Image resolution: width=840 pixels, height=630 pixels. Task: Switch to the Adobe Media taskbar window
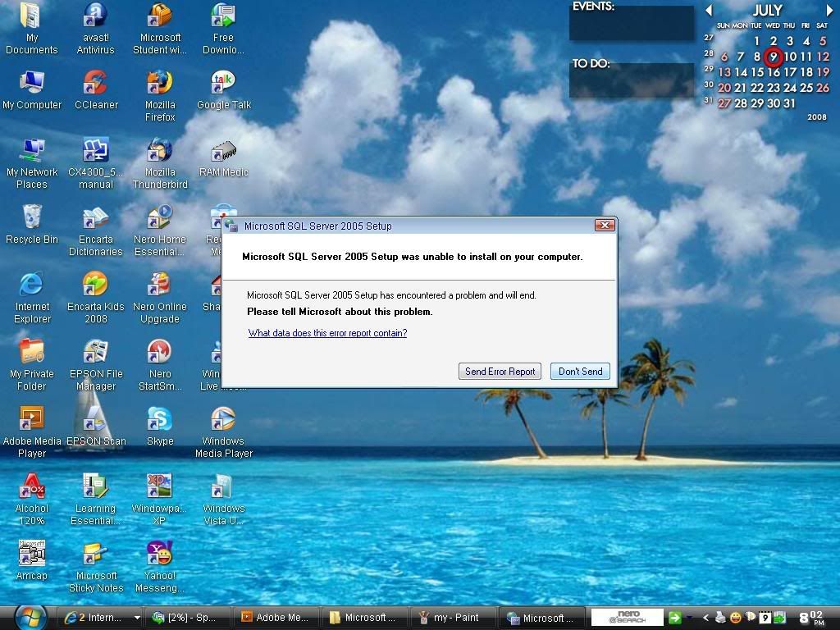(x=275, y=618)
